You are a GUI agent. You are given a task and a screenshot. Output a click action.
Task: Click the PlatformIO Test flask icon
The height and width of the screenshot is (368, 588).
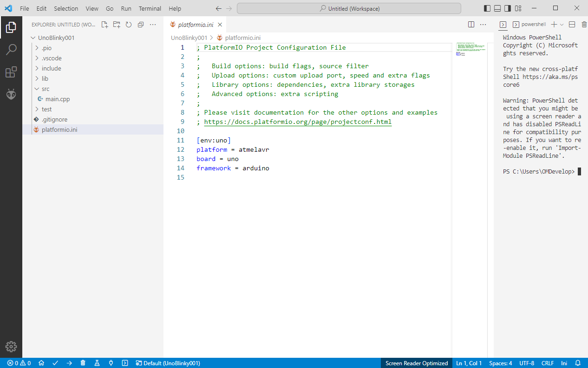[97, 363]
